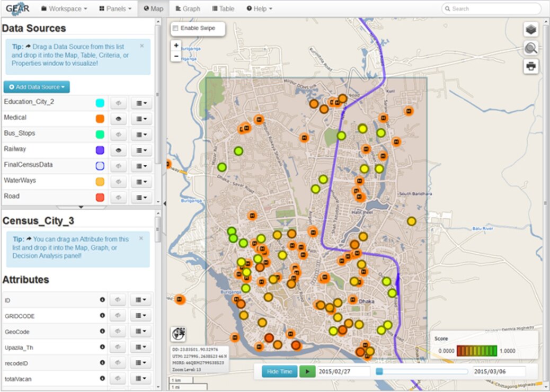The height and width of the screenshot is (392, 550).
Task: Select the magnifier search tool on the map
Action: [530, 48]
